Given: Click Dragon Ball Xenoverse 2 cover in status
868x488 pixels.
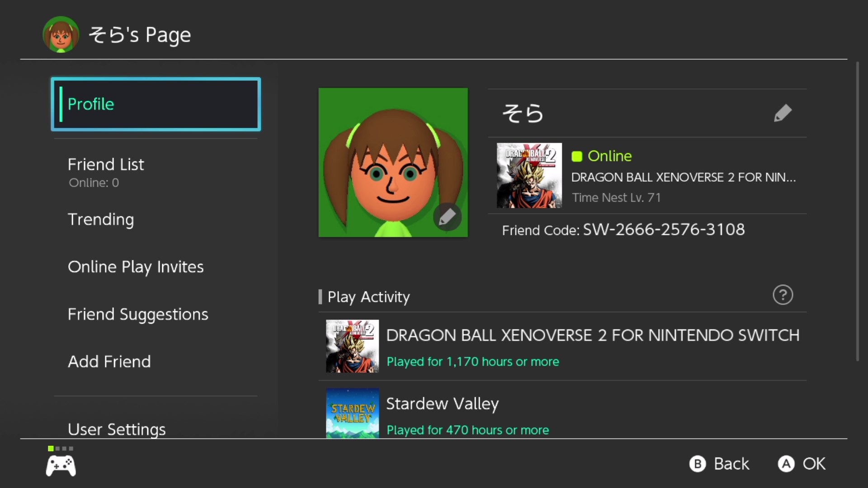Looking at the screenshot, I should [529, 176].
